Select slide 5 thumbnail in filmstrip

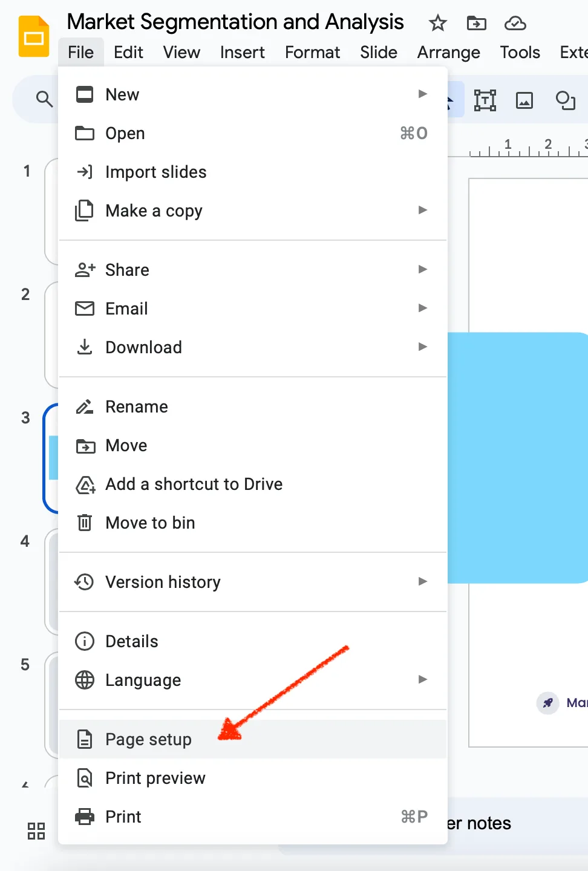(51, 705)
